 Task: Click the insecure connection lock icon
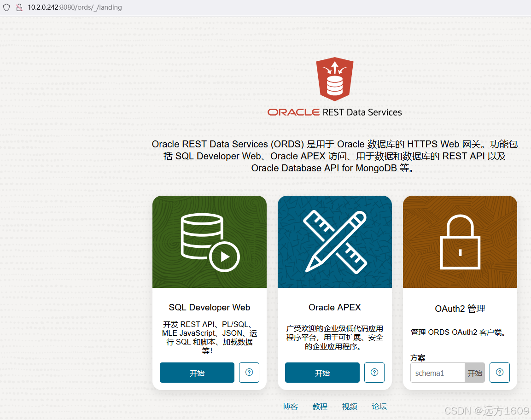19,7
